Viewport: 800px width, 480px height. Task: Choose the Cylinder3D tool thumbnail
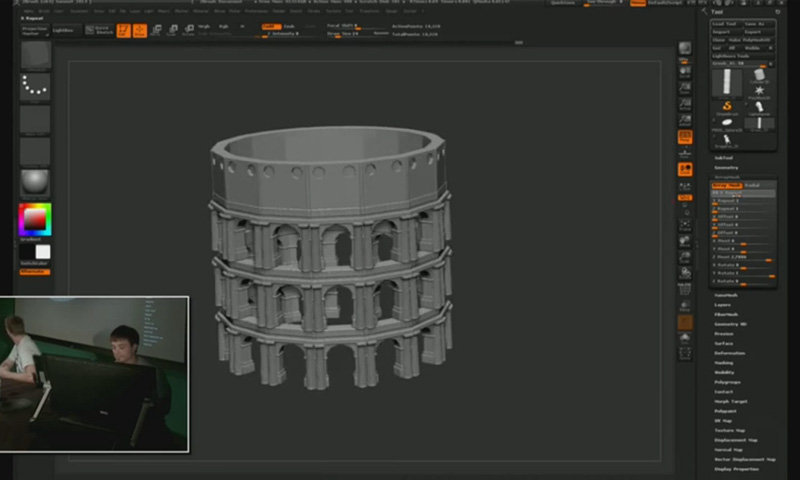[x=758, y=74]
